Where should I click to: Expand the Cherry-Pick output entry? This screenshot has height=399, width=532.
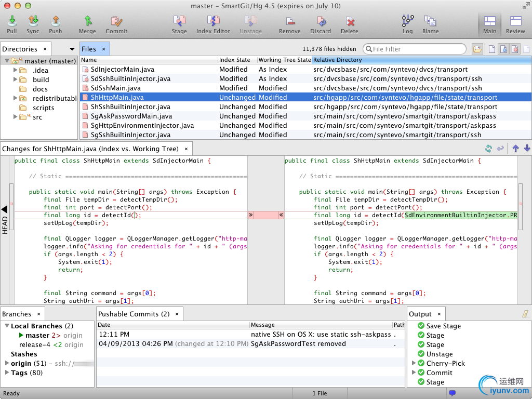[x=414, y=363]
